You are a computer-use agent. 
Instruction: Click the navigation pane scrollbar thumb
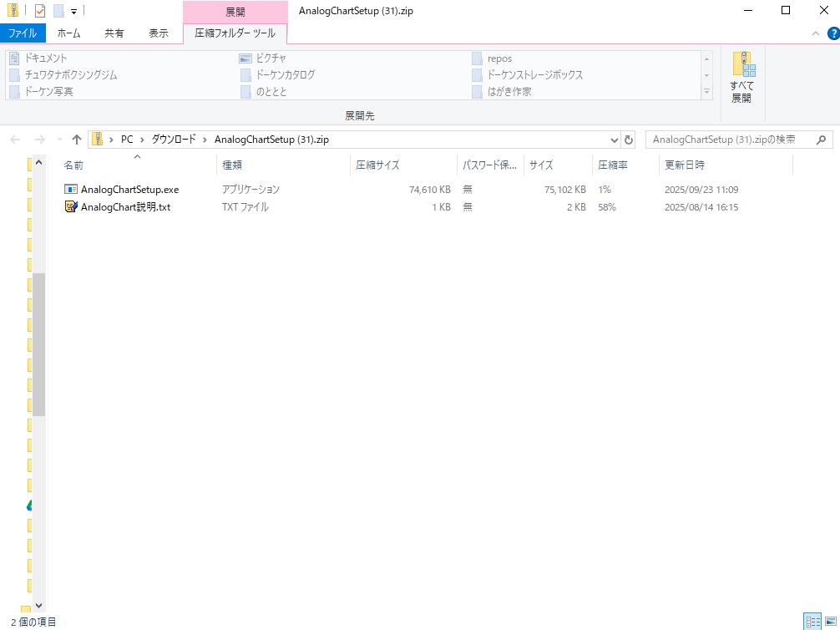tap(38, 343)
